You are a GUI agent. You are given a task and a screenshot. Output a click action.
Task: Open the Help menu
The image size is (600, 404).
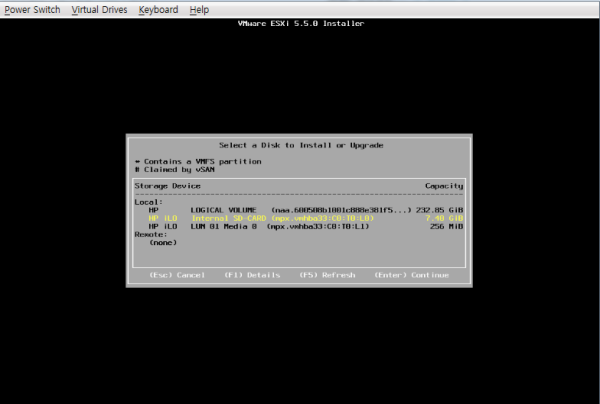click(199, 10)
